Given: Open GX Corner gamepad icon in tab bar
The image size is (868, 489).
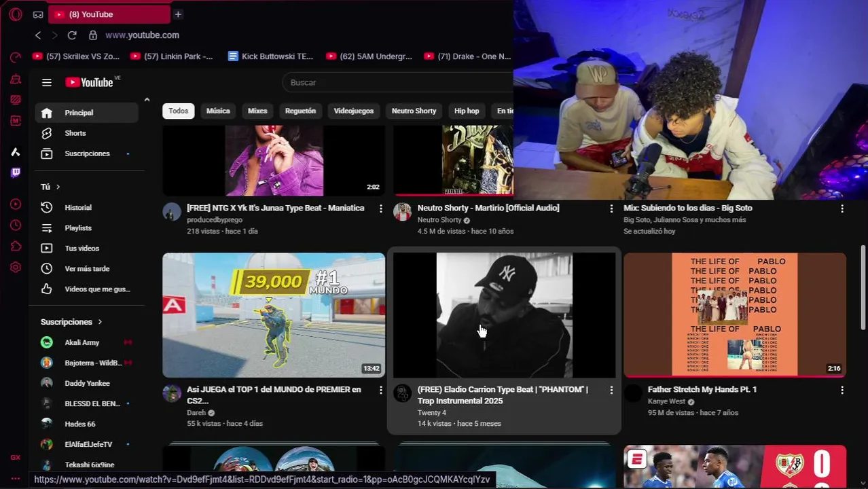Looking at the screenshot, I should pos(38,14).
